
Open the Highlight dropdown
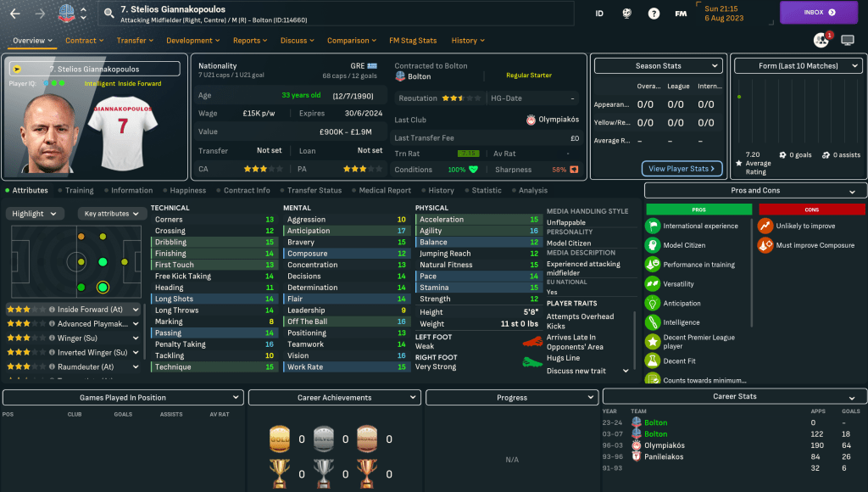pos(36,214)
